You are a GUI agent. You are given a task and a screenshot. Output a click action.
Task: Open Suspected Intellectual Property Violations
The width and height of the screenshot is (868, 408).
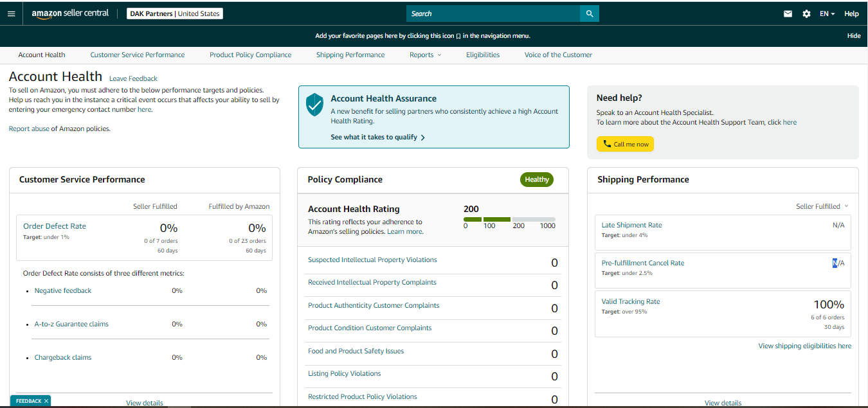(x=372, y=260)
